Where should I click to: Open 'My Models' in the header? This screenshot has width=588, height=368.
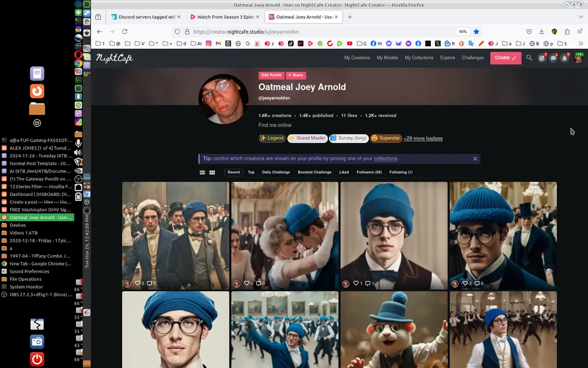click(x=387, y=58)
